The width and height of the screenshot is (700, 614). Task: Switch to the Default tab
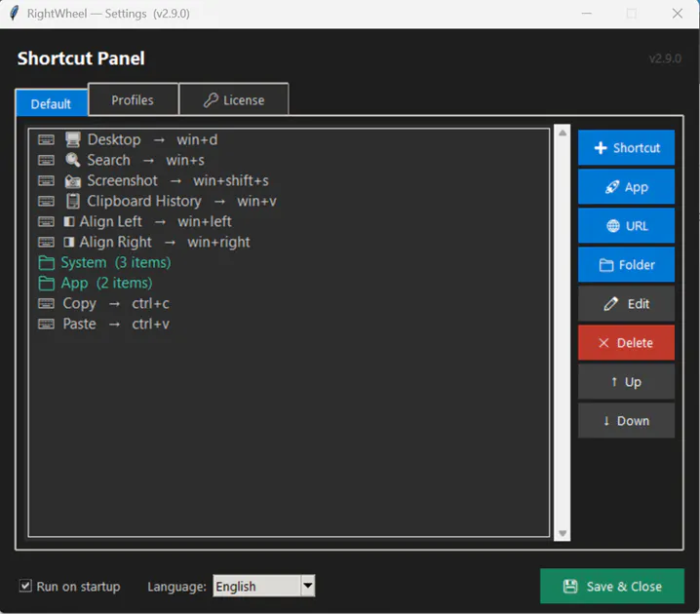click(51, 103)
